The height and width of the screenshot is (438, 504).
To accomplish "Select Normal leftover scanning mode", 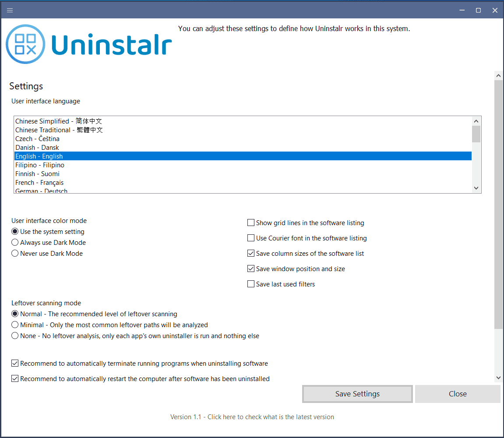I will tap(94, 314).
